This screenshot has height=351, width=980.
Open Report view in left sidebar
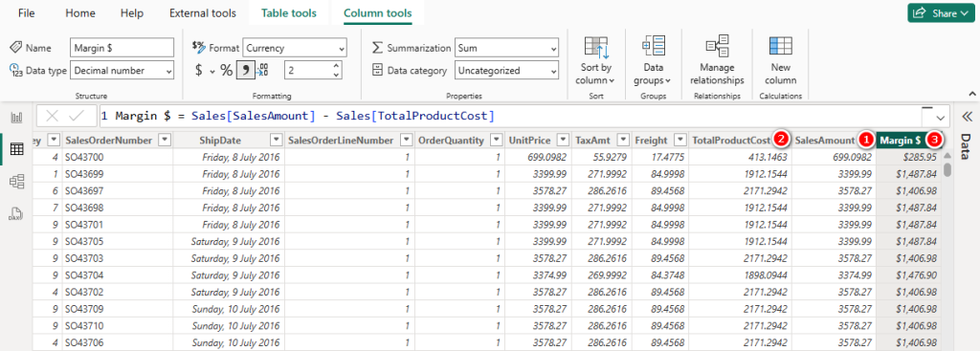pos(17,118)
